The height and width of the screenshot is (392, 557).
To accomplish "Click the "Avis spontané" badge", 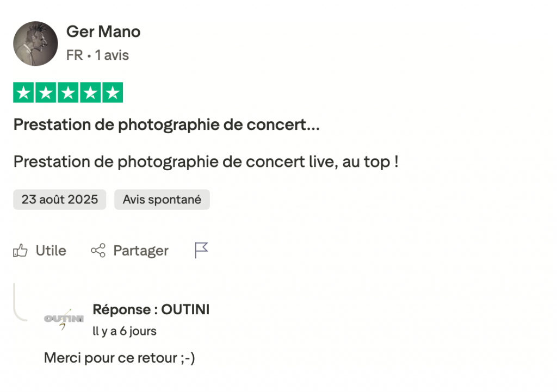I will (162, 200).
